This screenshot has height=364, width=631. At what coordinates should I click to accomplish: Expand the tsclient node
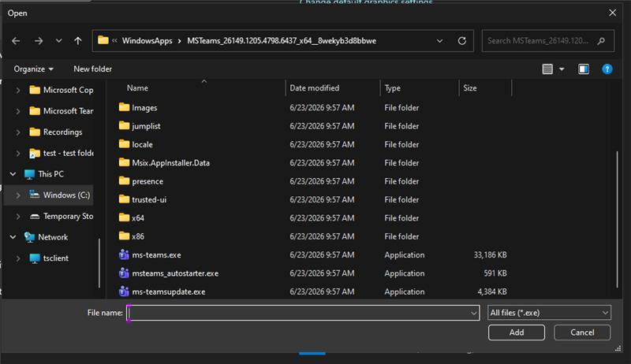[x=17, y=258]
